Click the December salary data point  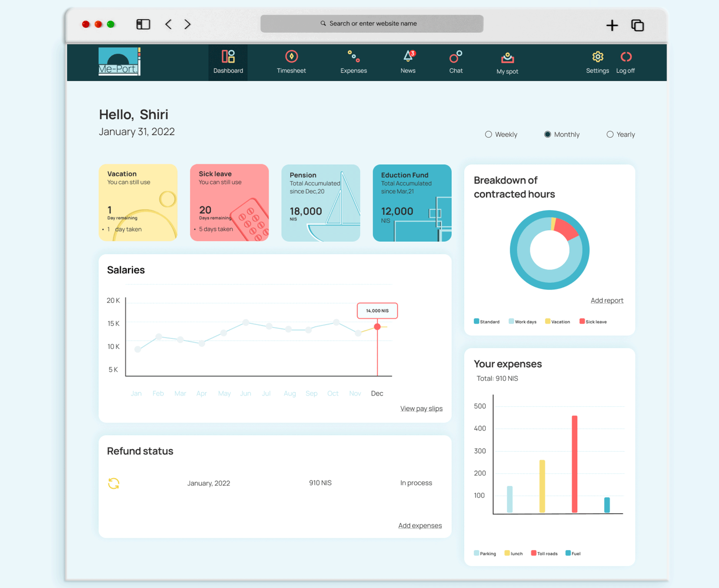377,327
